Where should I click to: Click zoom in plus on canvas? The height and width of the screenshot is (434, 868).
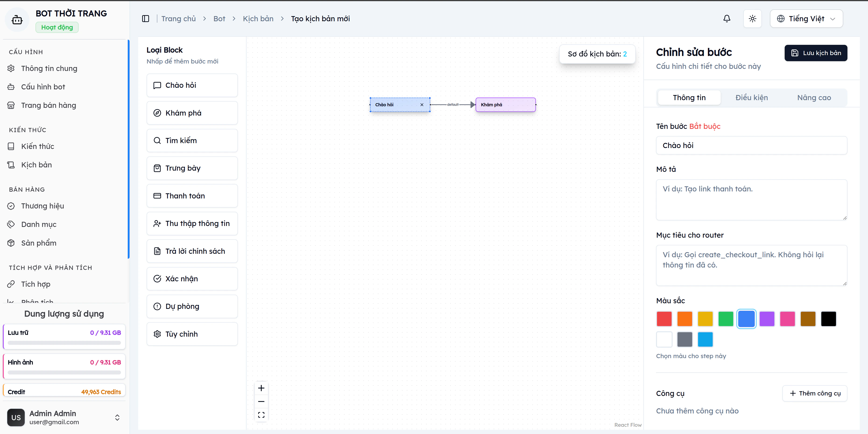[x=261, y=388]
